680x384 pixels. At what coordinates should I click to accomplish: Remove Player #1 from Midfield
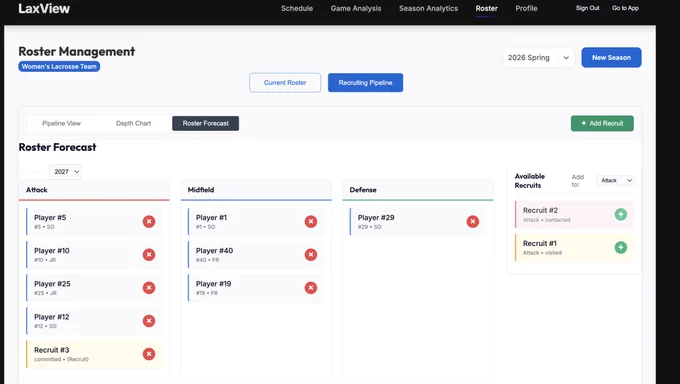311,222
